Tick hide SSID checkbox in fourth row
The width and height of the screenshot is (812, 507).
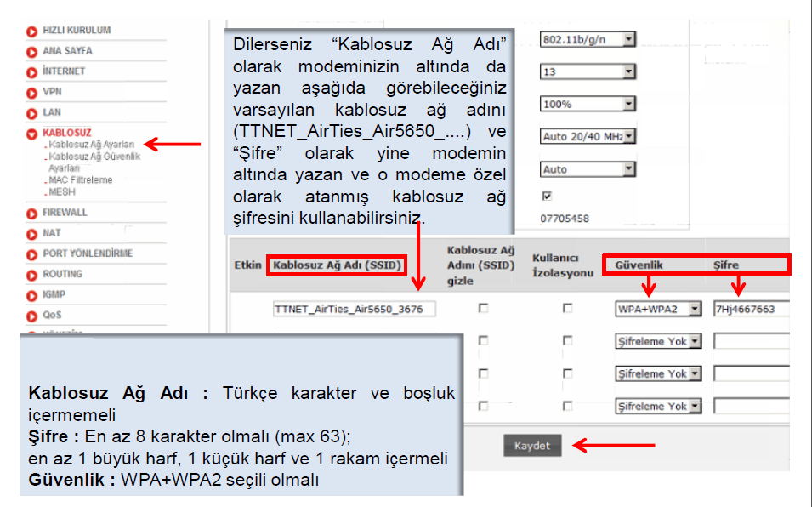[x=483, y=406]
